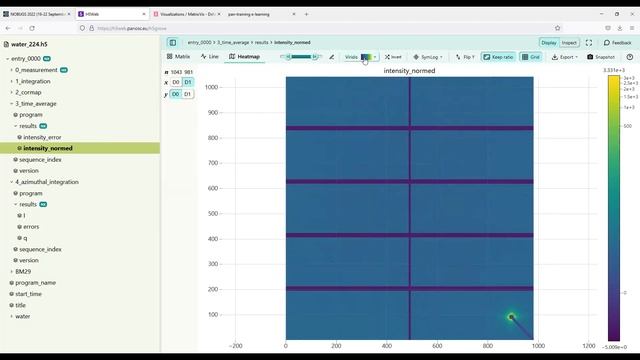Switch to Matrix visualization
640x360 pixels.
(178, 57)
